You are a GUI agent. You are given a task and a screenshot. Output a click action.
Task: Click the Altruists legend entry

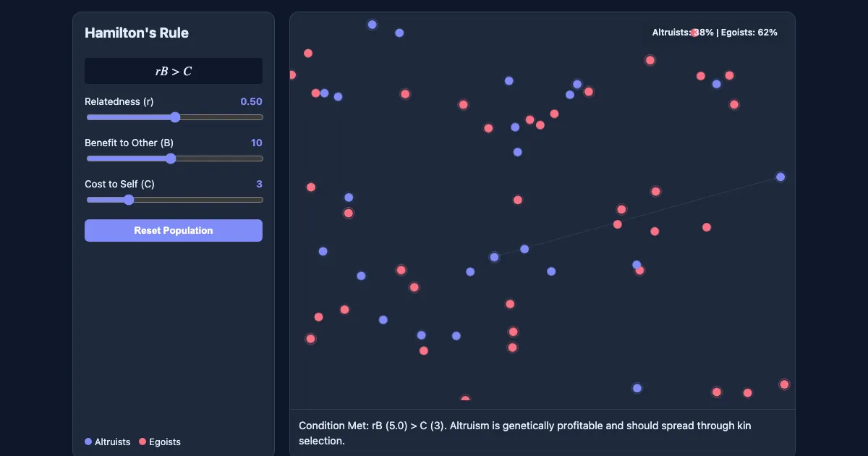pos(108,442)
